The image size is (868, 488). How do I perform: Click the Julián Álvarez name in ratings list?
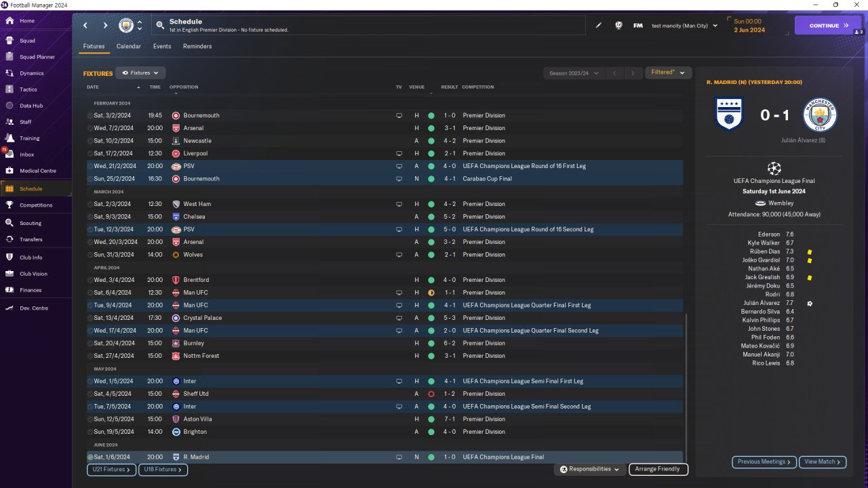click(762, 303)
